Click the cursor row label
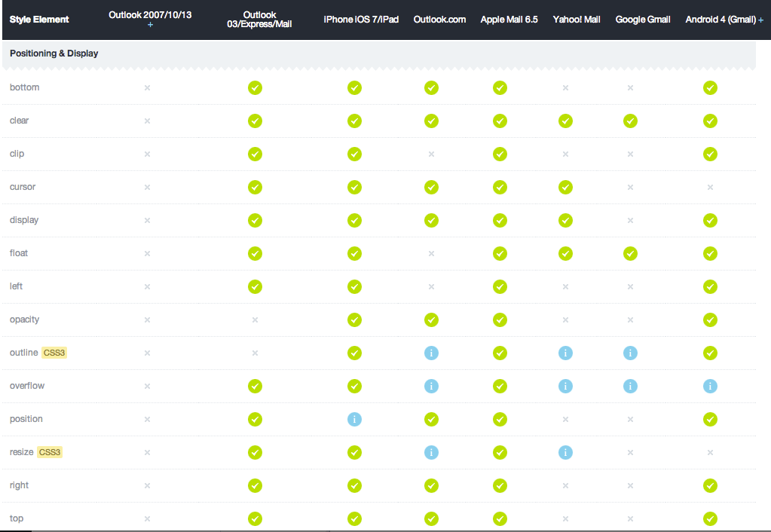771x532 pixels. coord(23,187)
